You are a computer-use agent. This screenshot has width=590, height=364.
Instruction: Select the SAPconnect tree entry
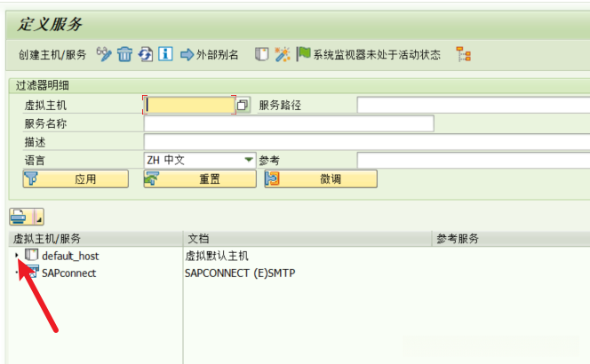tap(68, 273)
